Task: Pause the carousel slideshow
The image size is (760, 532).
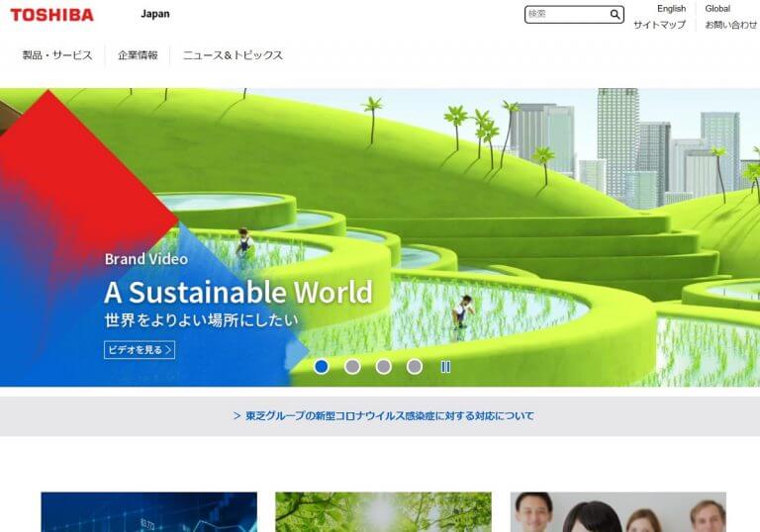Action: tap(445, 367)
